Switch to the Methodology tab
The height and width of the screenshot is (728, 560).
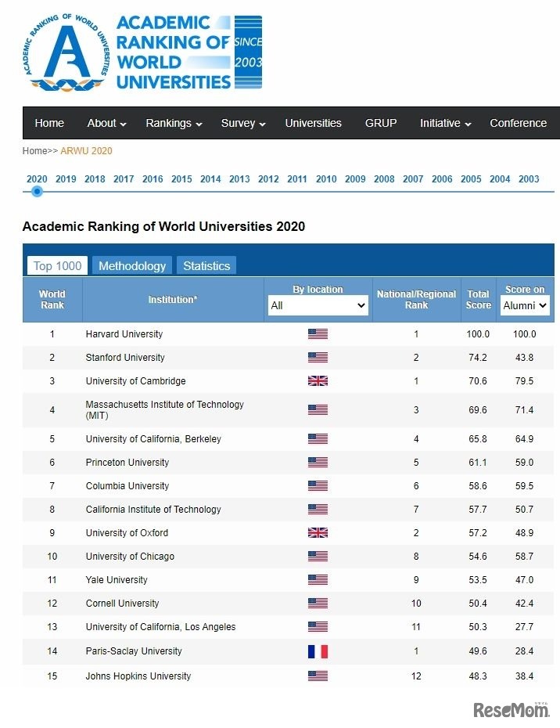coord(131,265)
